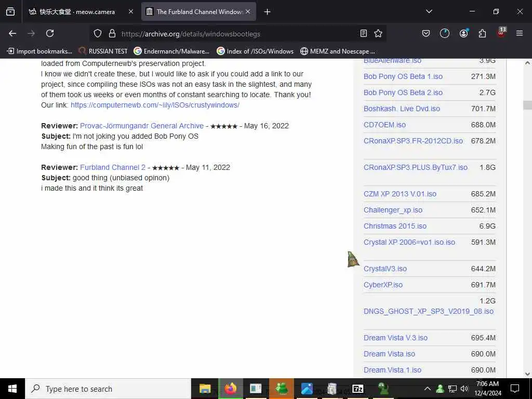
Task: Download Challenger_xp.iso
Action: [x=393, y=210]
